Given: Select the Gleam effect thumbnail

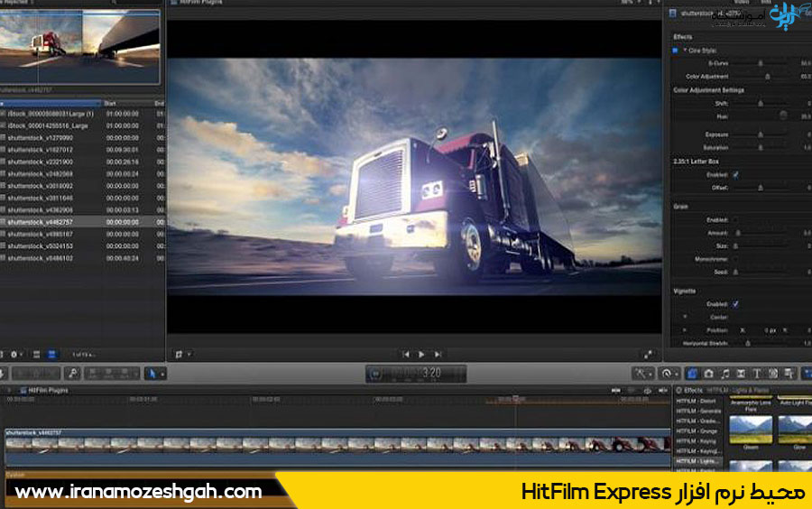Looking at the screenshot, I should click(x=751, y=430).
